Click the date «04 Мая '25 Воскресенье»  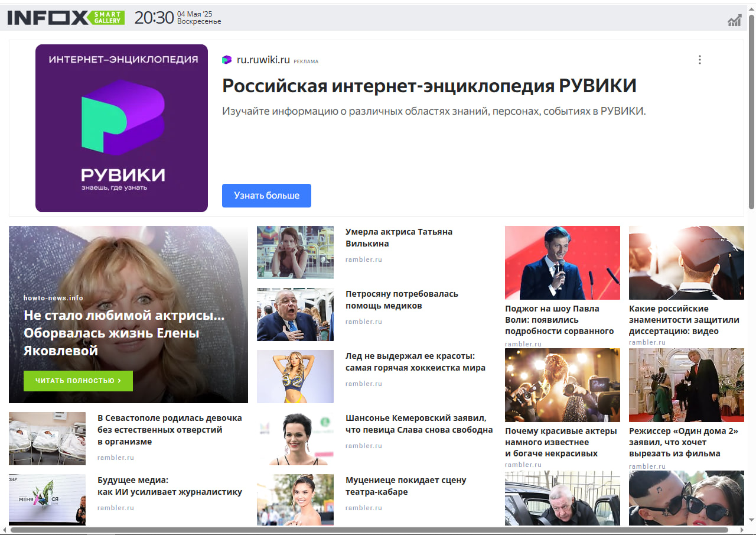pyautogui.click(x=199, y=18)
